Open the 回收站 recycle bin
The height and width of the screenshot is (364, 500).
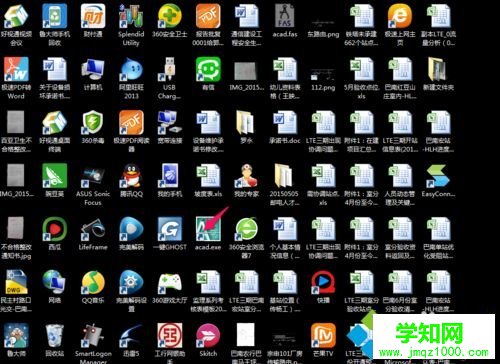54,335
